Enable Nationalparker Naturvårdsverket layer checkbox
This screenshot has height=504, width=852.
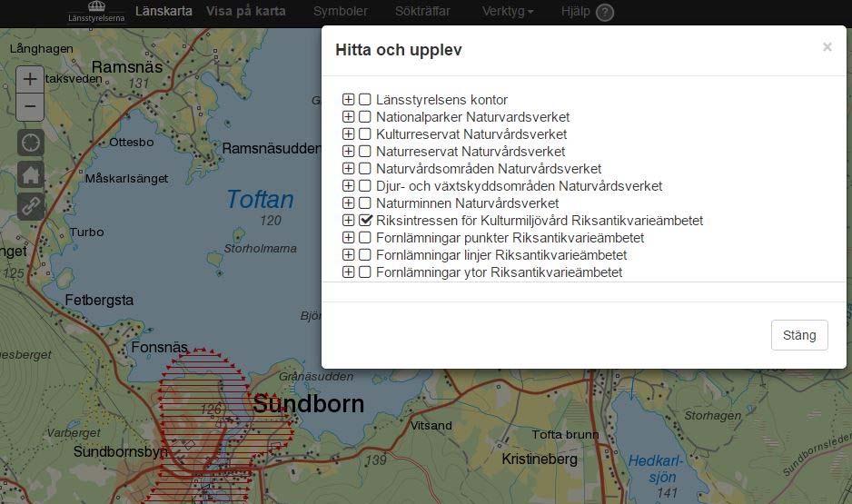364,117
